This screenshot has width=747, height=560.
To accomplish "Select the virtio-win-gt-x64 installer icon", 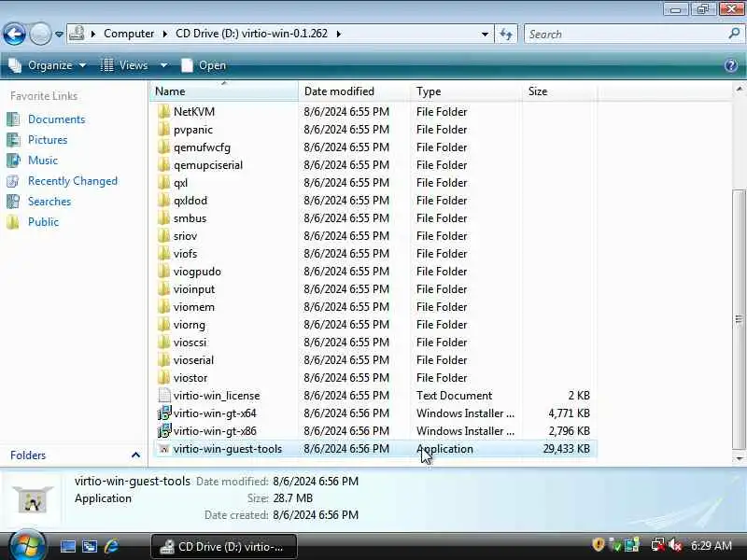I will [x=164, y=413].
